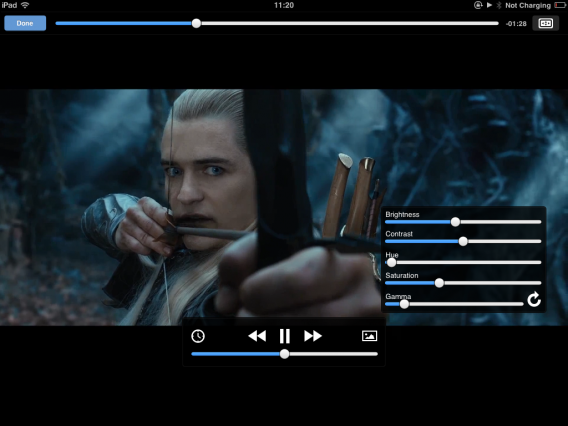Open playback speed clock icon
Viewport: 568px width, 426px height.
click(198, 336)
